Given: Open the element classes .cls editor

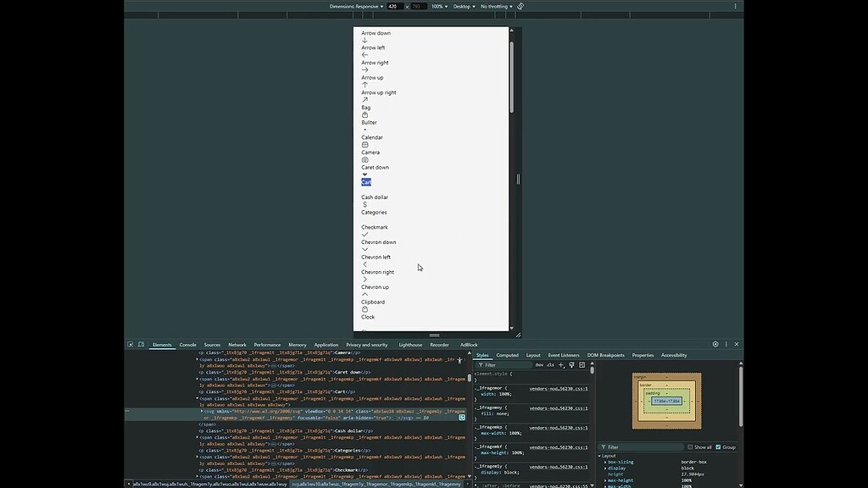Looking at the screenshot, I should pyautogui.click(x=550, y=364).
